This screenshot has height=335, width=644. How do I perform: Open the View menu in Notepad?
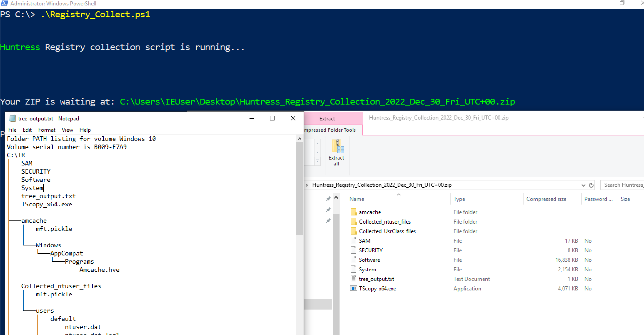(x=67, y=130)
